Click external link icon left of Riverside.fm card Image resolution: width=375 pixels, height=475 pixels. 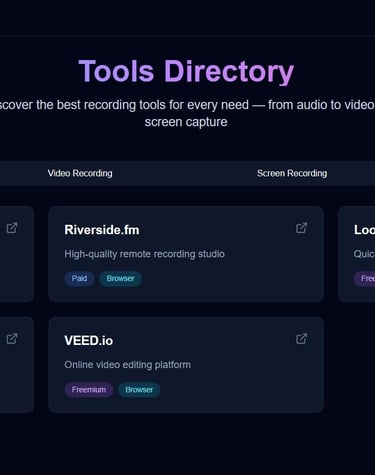pos(12,228)
